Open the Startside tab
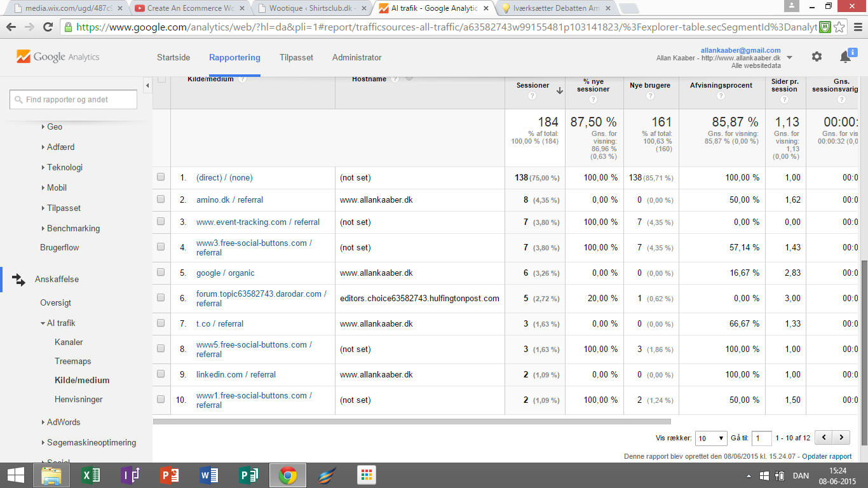Screen dimensions: 868x488 pyautogui.click(x=173, y=57)
